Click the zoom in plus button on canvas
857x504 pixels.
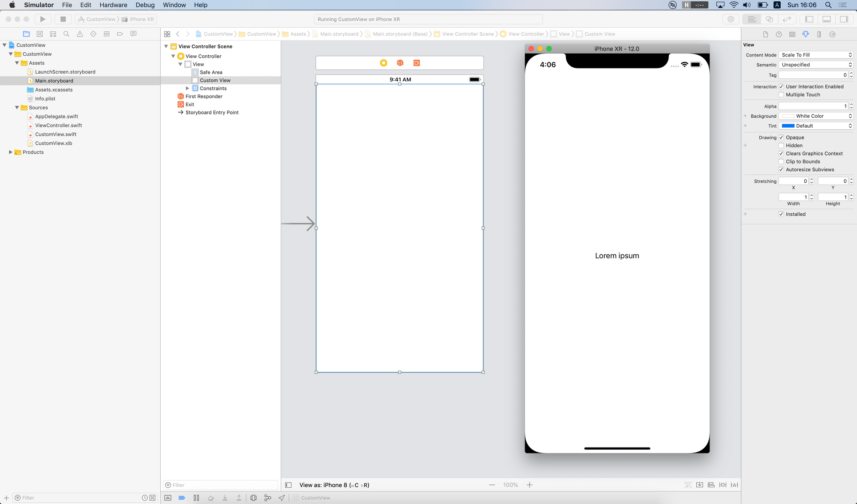(x=530, y=485)
